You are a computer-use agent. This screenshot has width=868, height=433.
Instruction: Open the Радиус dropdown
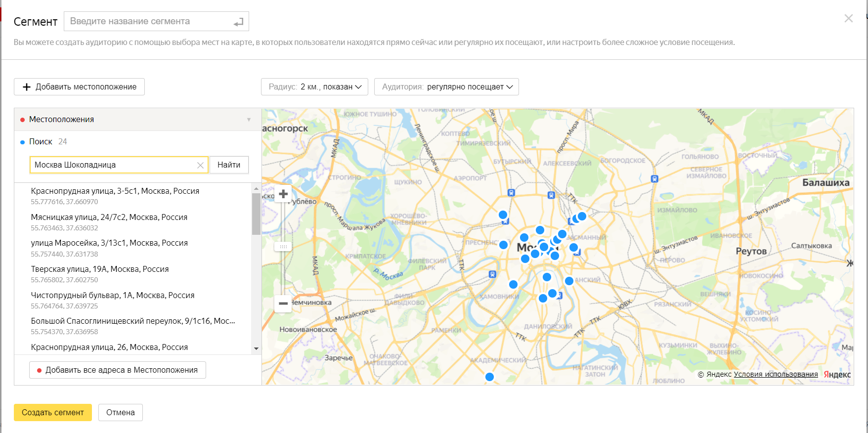click(314, 87)
